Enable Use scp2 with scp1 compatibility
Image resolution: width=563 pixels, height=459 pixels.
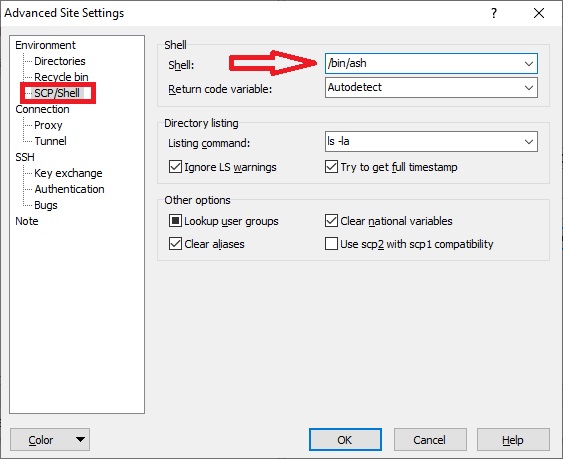pos(331,244)
